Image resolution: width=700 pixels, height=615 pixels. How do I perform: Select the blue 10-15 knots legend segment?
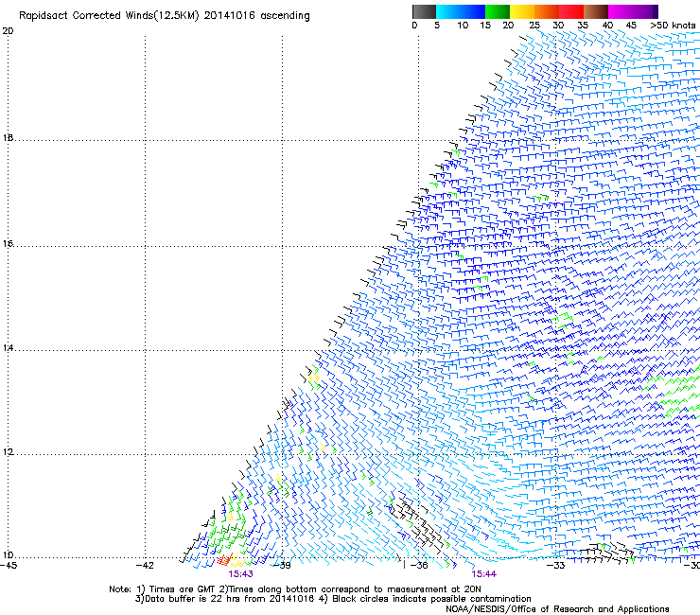coord(473,11)
